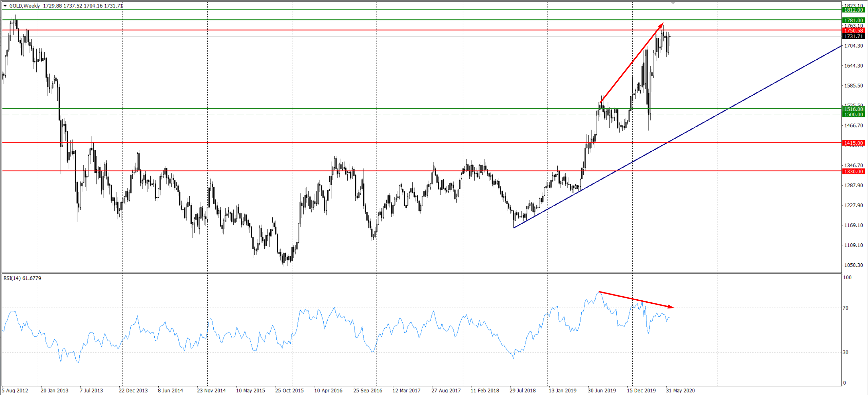868x395 pixels.
Task: Click the 5 Aug 2012 date label
Action: coord(15,391)
